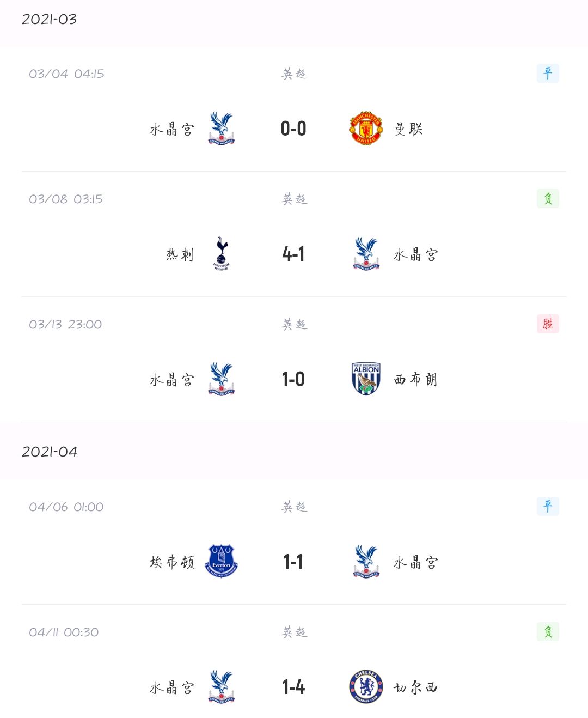This screenshot has height=718, width=588.
Task: Open 切尔西 team name
Action: pos(416,687)
